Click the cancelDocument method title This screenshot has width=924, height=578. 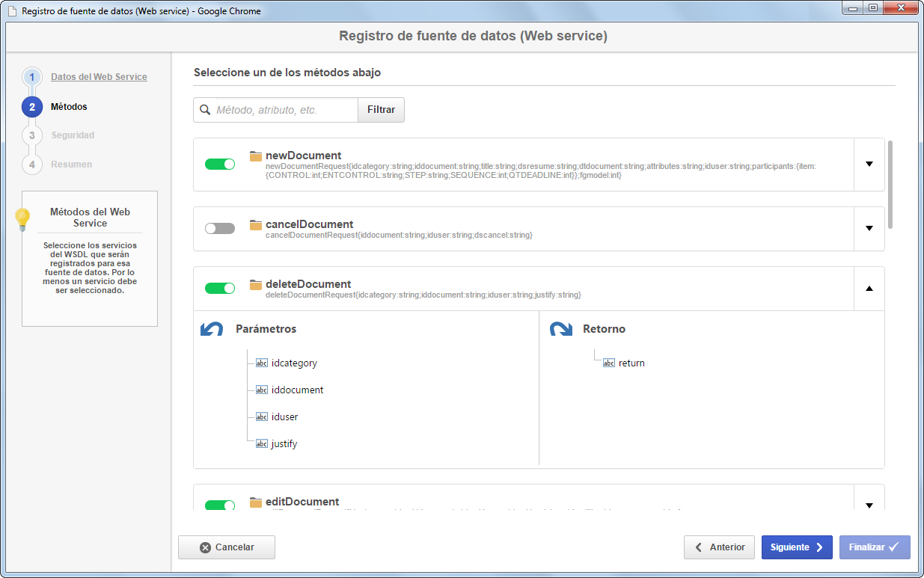point(309,224)
